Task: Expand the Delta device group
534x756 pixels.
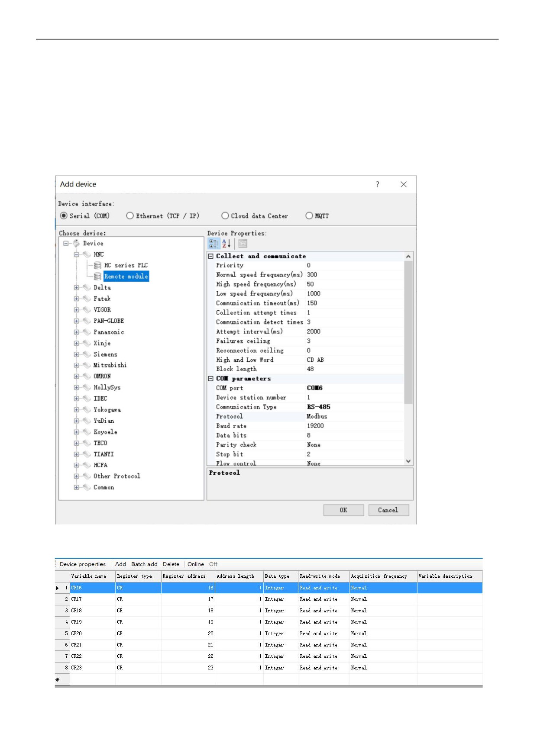Action: [x=76, y=288]
